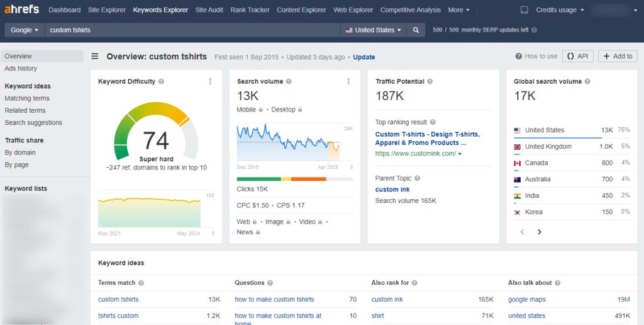Click the clicks distribution color bar
The width and height of the screenshot is (644, 325).
pyautogui.click(x=294, y=179)
